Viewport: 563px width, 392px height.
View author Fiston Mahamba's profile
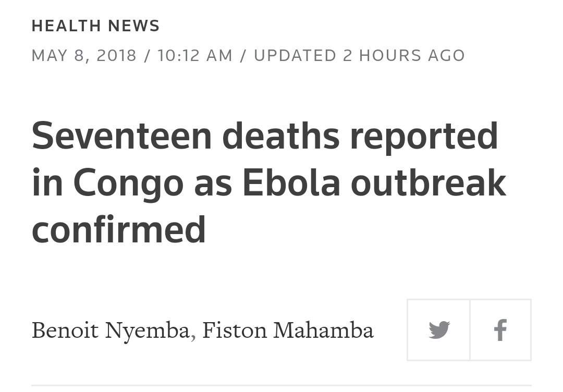(x=288, y=330)
